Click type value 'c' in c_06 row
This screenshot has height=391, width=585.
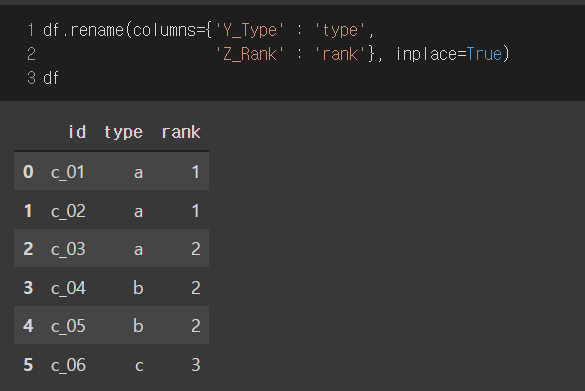tap(139, 365)
